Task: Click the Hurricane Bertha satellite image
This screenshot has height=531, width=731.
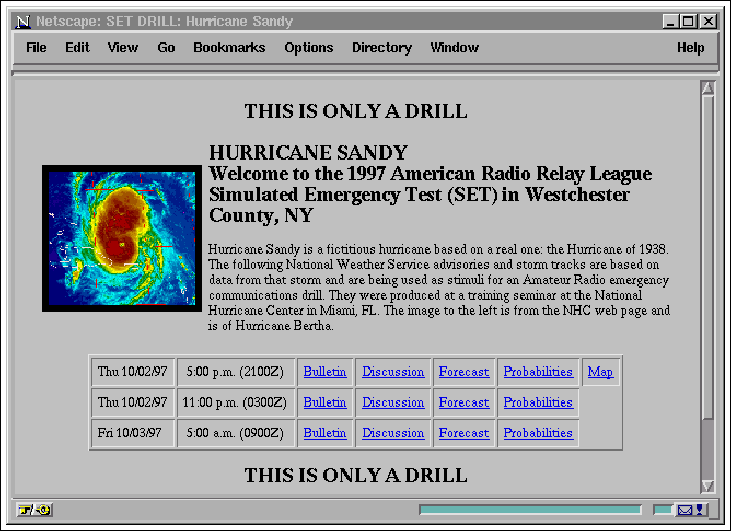Action: point(122,238)
